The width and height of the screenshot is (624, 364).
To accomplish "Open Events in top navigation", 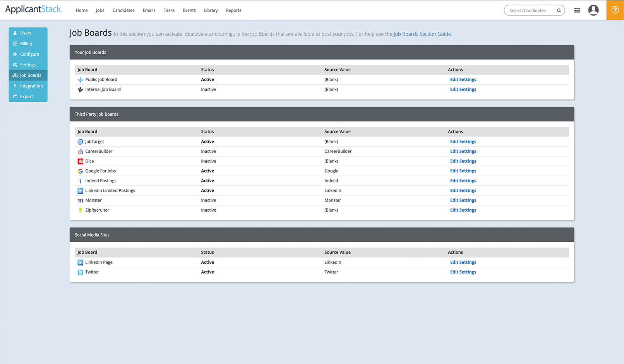I will click(x=189, y=10).
